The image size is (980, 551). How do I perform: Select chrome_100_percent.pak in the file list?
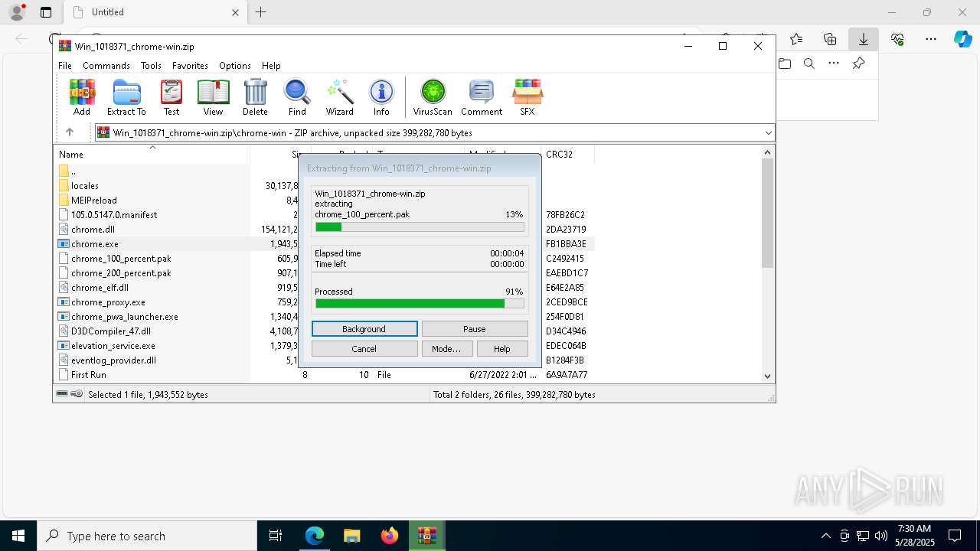pyautogui.click(x=121, y=259)
